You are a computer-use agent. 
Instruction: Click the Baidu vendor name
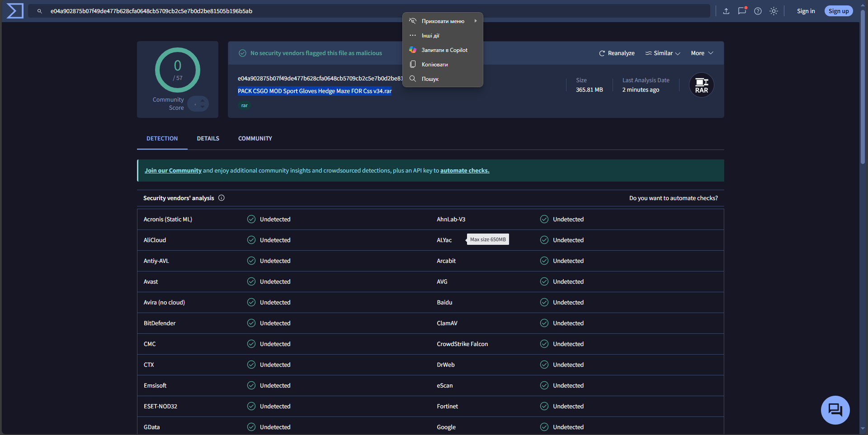(444, 302)
